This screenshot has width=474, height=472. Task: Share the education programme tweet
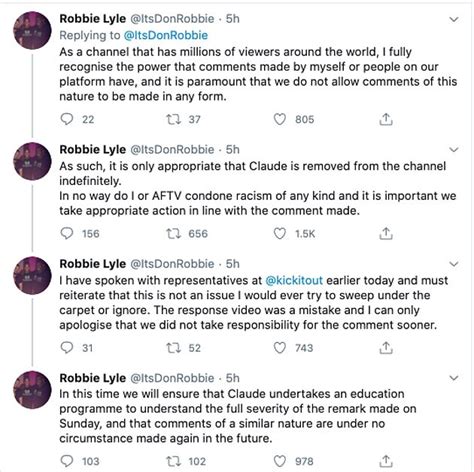(386, 461)
